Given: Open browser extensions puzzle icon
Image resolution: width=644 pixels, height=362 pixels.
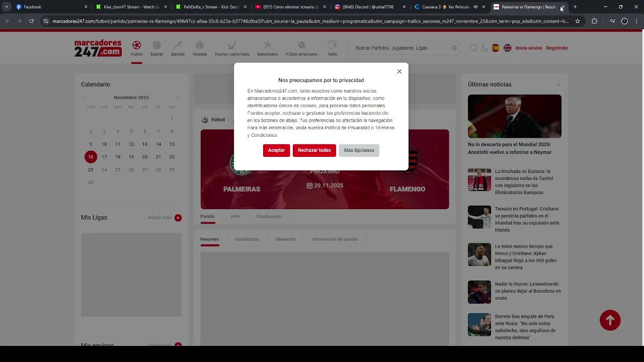Looking at the screenshot, I should [x=594, y=21].
